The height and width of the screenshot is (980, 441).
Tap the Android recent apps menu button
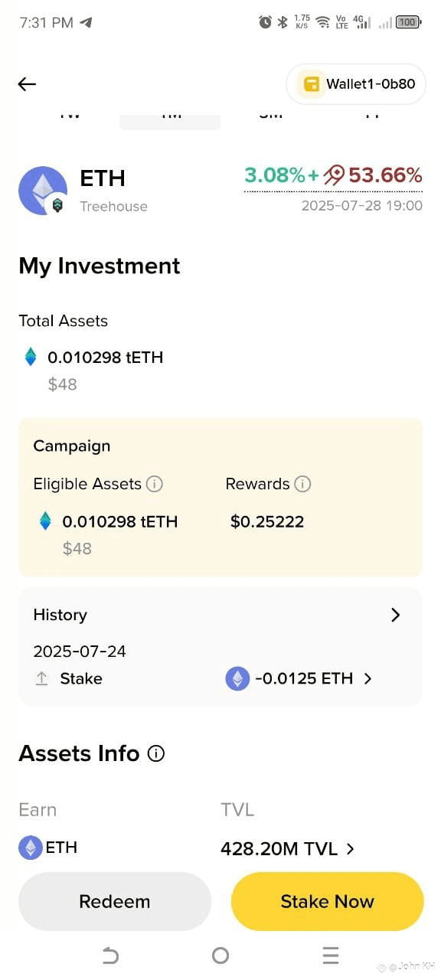pyautogui.click(x=331, y=955)
